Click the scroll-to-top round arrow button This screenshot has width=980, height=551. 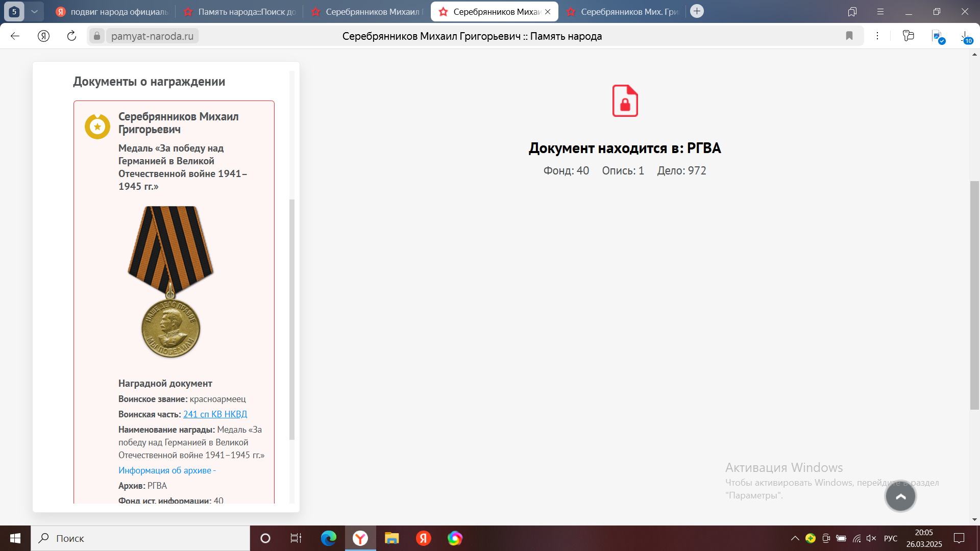click(x=900, y=496)
